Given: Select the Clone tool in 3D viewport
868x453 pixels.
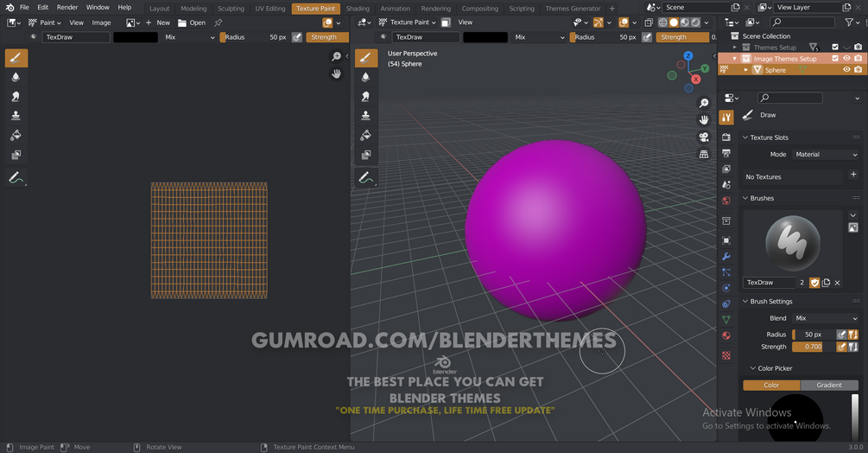Looking at the screenshot, I should [x=366, y=116].
